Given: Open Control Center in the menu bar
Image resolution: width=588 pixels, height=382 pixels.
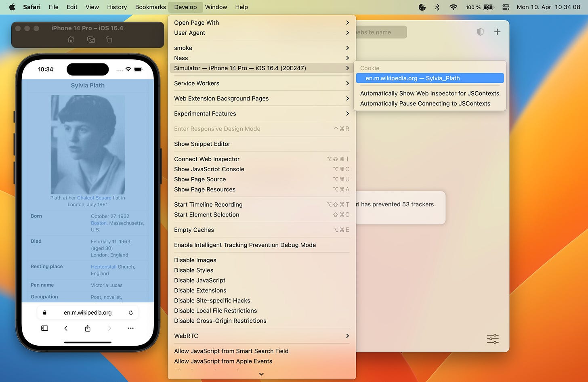Looking at the screenshot, I should [506, 7].
